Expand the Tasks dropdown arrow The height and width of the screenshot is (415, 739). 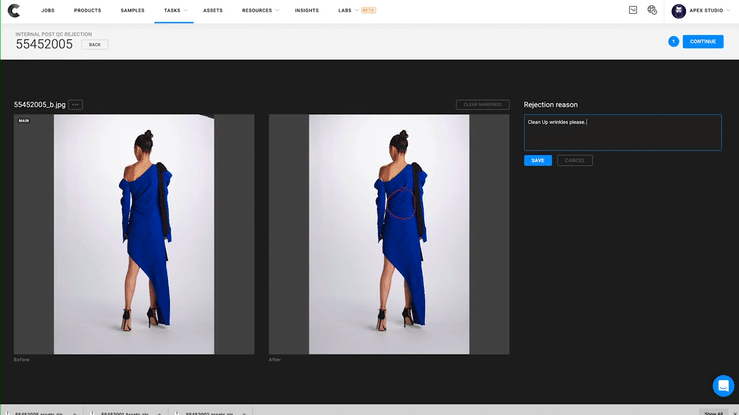(x=186, y=10)
